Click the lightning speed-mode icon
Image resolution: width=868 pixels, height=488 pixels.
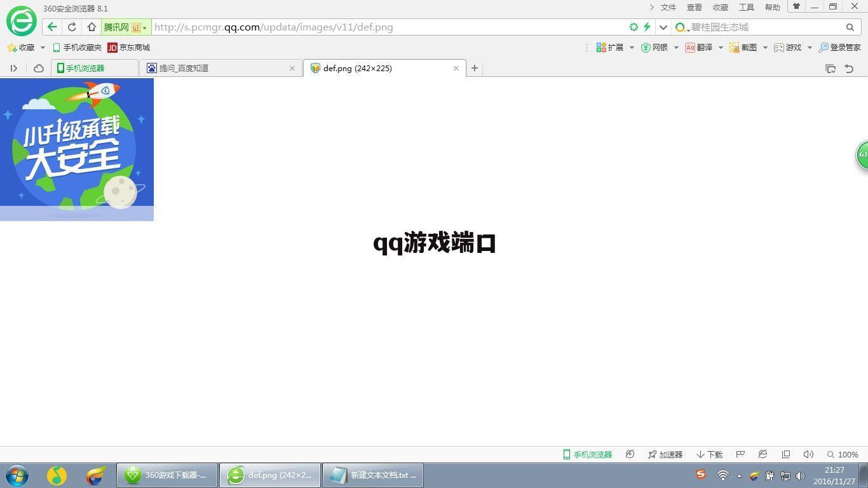pyautogui.click(x=647, y=27)
